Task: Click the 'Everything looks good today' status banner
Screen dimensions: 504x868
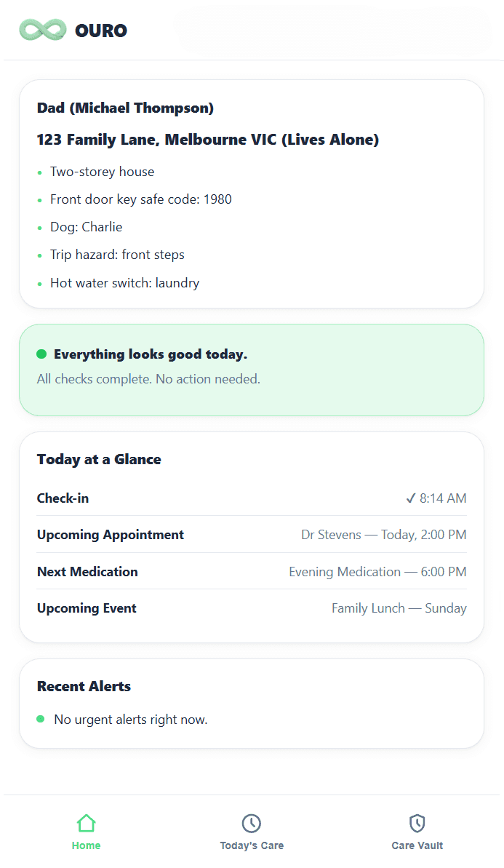Action: pyautogui.click(x=252, y=370)
